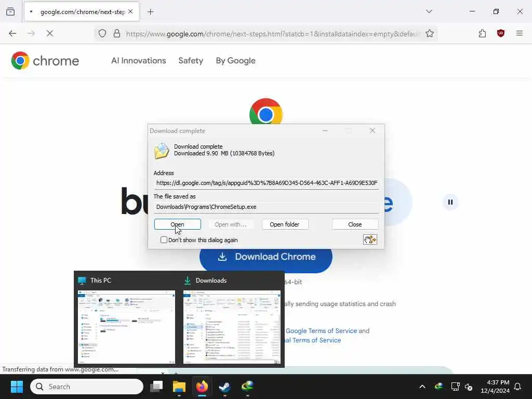Click the tracking protection shield icon

pos(102,33)
